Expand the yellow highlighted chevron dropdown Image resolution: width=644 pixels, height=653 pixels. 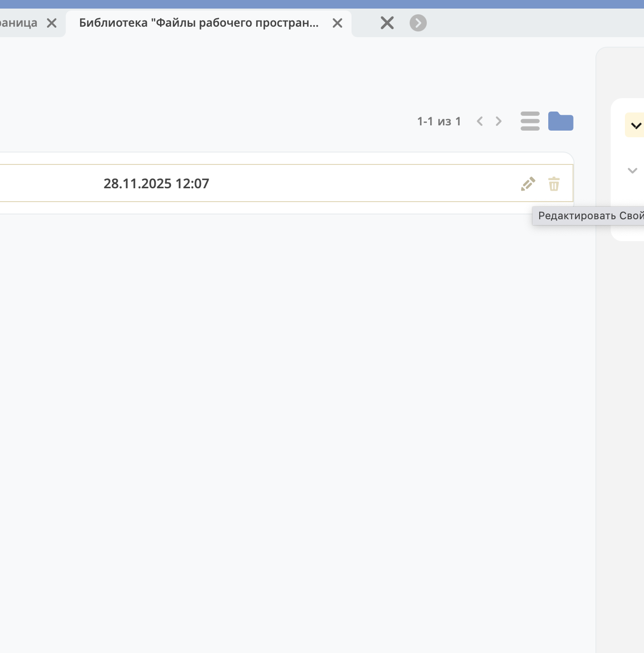tap(635, 125)
